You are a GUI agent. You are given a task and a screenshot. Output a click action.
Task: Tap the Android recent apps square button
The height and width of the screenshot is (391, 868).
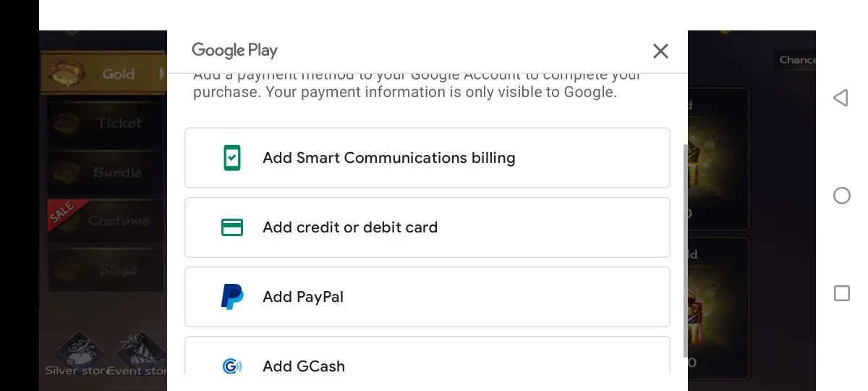tap(842, 293)
